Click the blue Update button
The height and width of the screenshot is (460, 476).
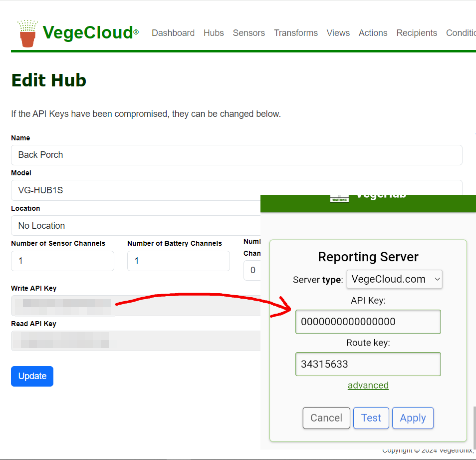coord(32,376)
